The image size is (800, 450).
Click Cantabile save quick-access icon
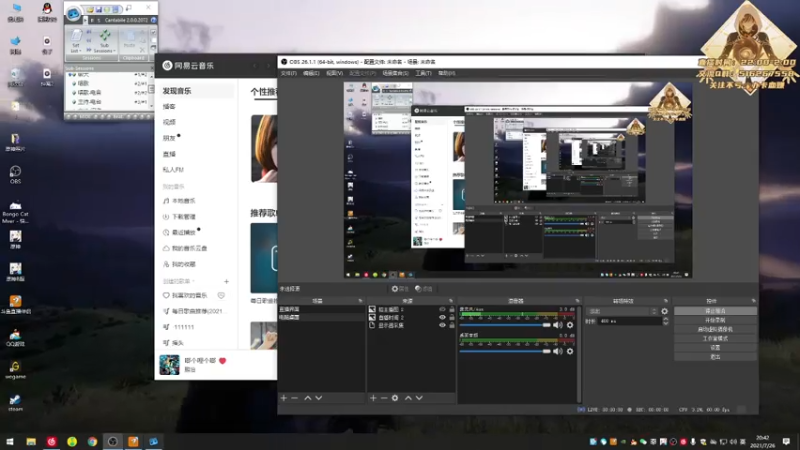[x=98, y=9]
